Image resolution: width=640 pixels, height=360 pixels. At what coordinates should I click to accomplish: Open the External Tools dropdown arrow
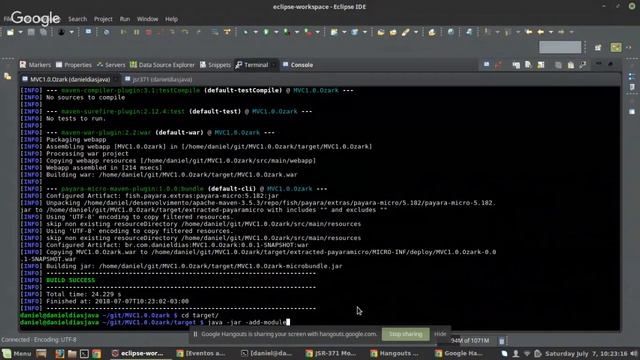[318, 32]
